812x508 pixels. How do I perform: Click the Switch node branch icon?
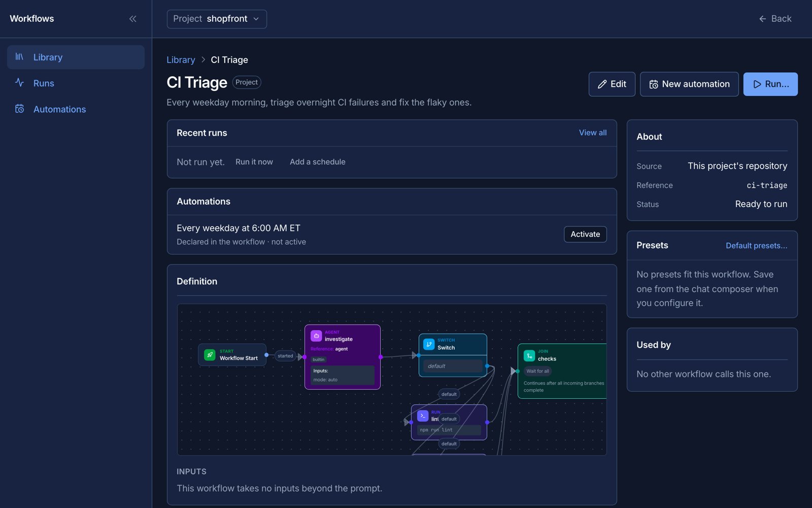(x=429, y=344)
